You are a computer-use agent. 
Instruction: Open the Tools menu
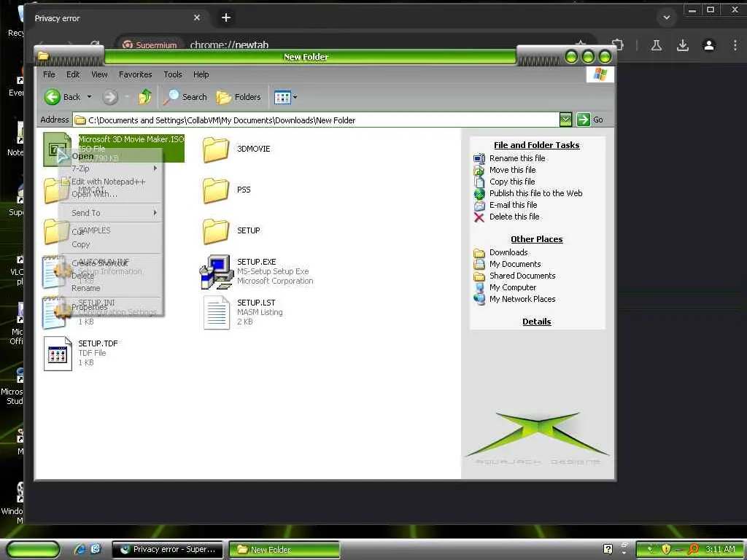click(x=172, y=74)
